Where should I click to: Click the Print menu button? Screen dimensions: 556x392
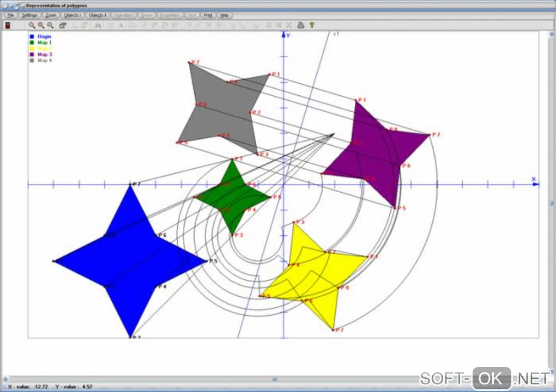(x=208, y=16)
